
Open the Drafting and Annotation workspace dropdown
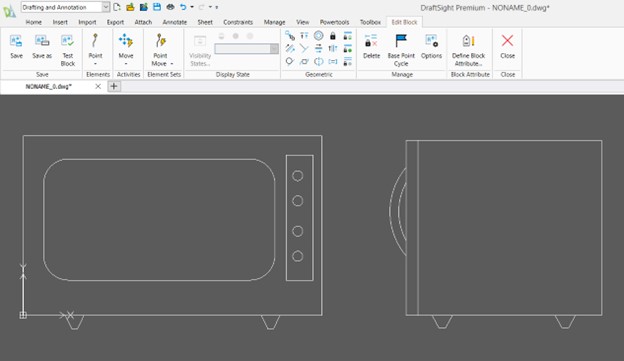(x=105, y=7)
